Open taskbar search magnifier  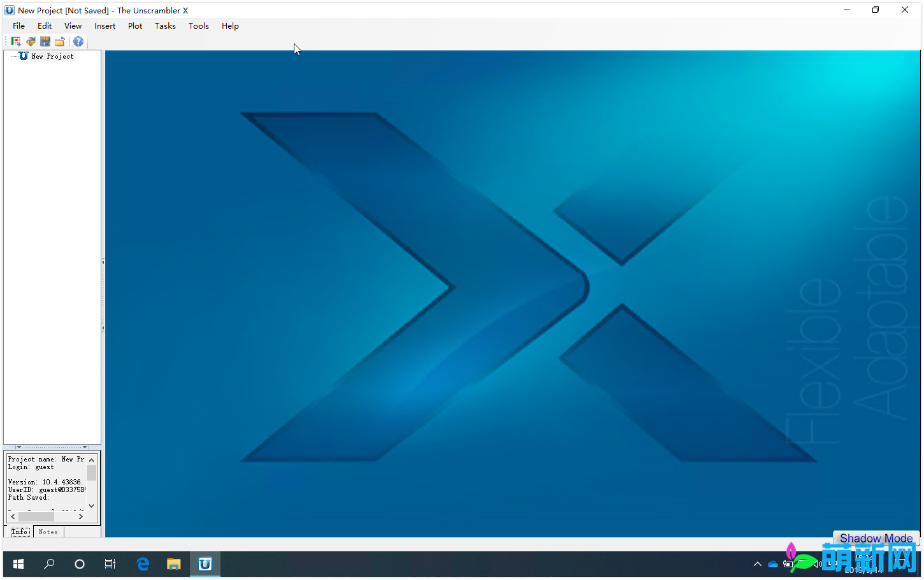point(49,564)
